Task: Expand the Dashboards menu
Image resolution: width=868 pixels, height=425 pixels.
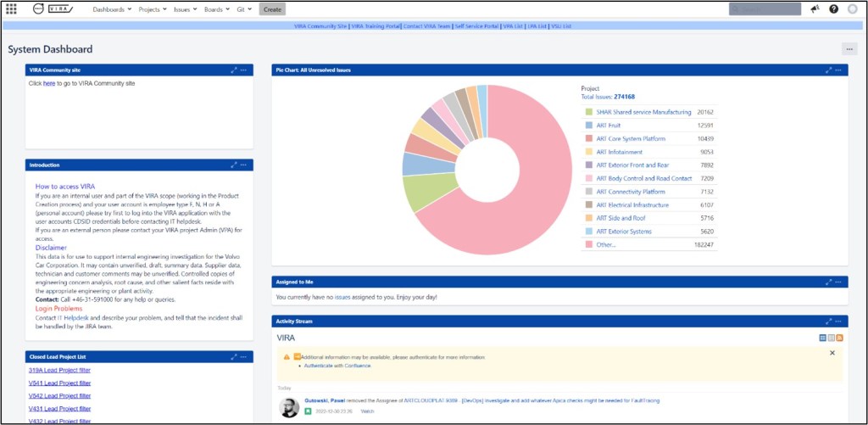Action: pyautogui.click(x=112, y=9)
